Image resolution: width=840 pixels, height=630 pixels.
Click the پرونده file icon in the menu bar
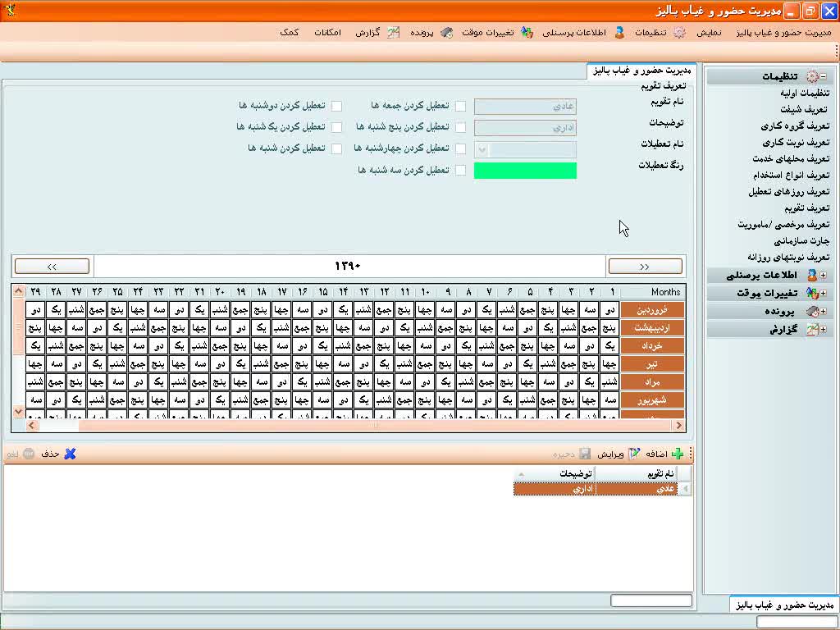pyautogui.click(x=446, y=33)
